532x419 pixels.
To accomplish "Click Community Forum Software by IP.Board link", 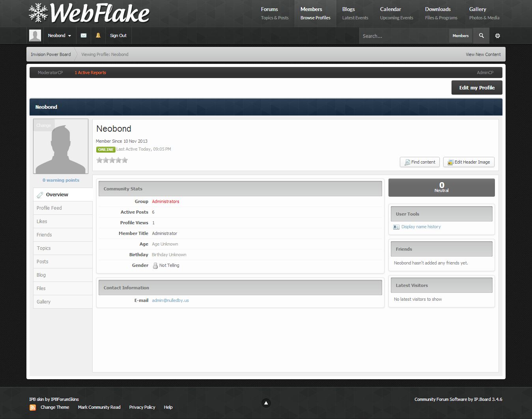I will click(x=458, y=399).
